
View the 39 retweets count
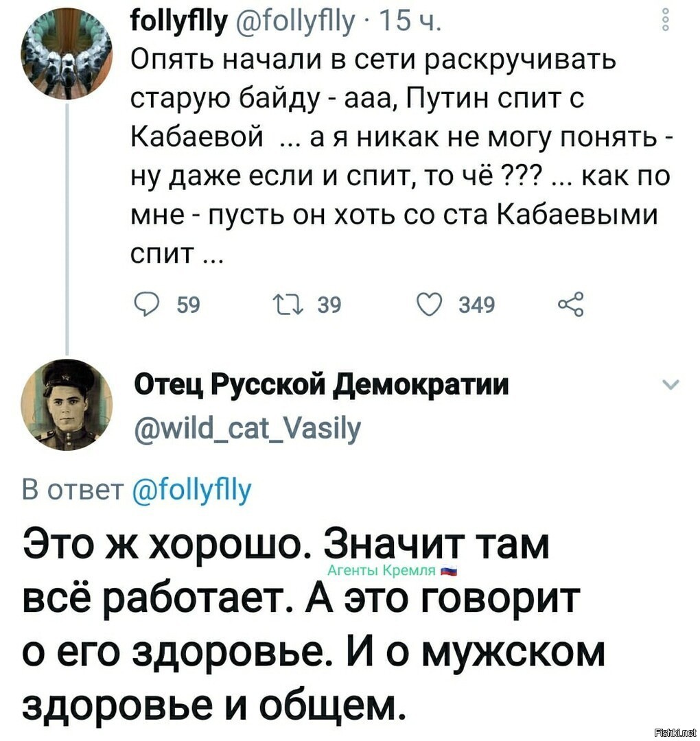[x=329, y=305]
